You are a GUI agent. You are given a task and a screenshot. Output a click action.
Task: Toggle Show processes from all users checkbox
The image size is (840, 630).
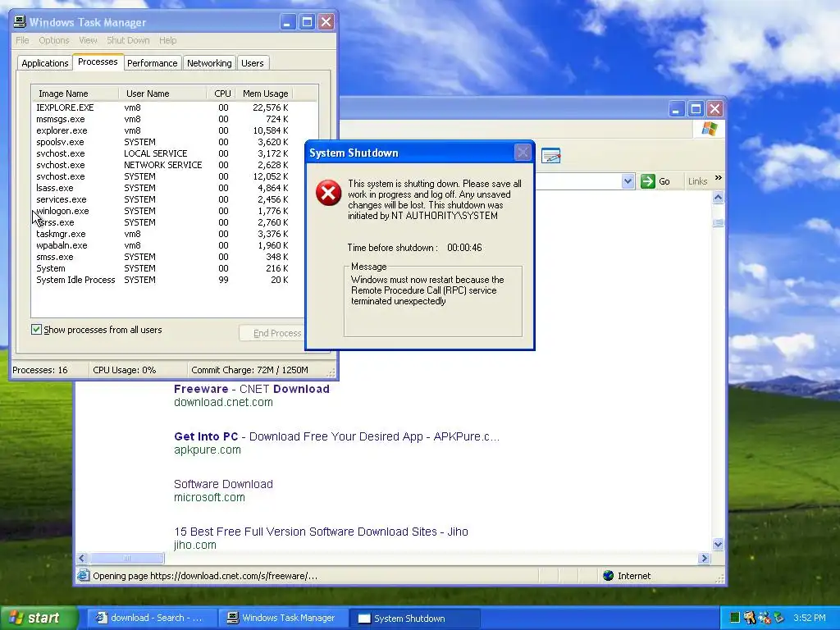(x=36, y=330)
